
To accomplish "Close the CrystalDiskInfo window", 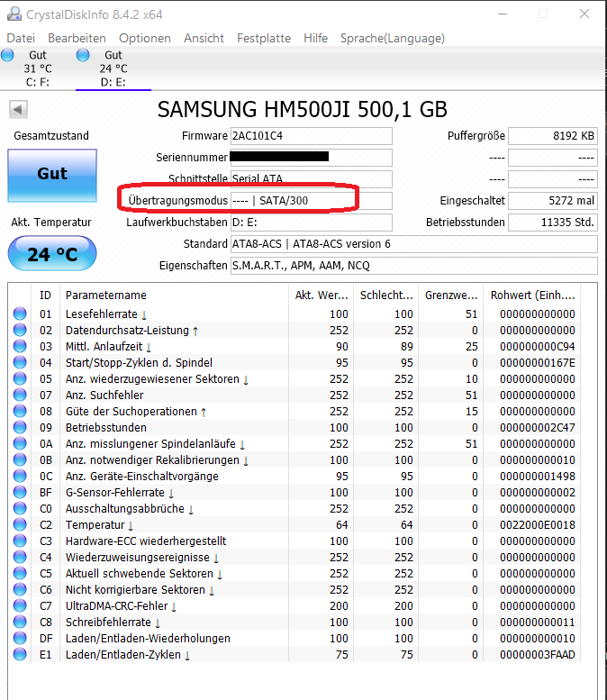I will click(584, 14).
